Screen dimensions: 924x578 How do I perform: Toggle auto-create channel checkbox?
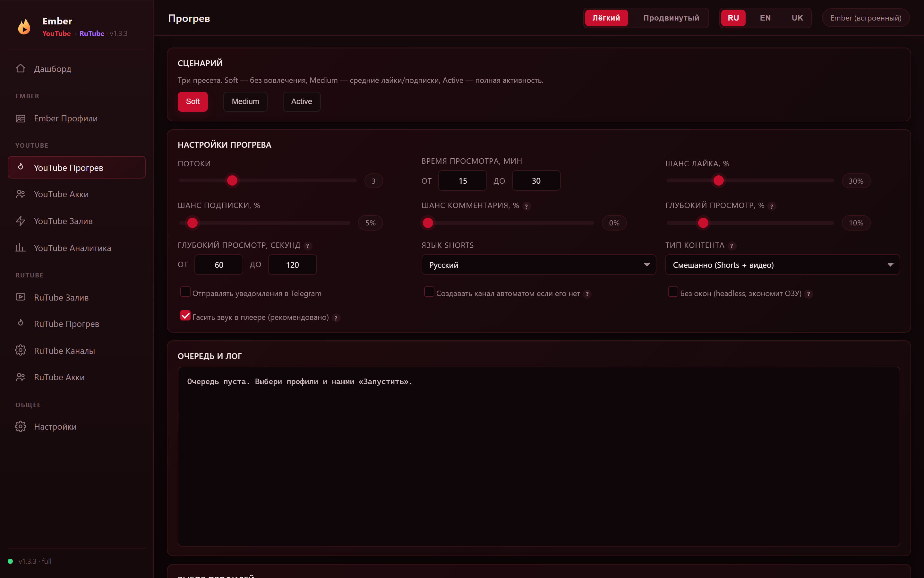(x=429, y=292)
